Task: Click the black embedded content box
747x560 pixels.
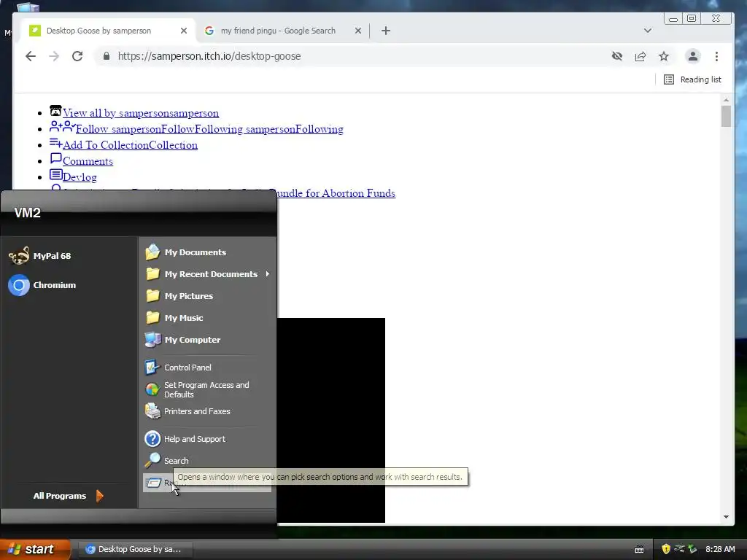Action: pyautogui.click(x=330, y=420)
